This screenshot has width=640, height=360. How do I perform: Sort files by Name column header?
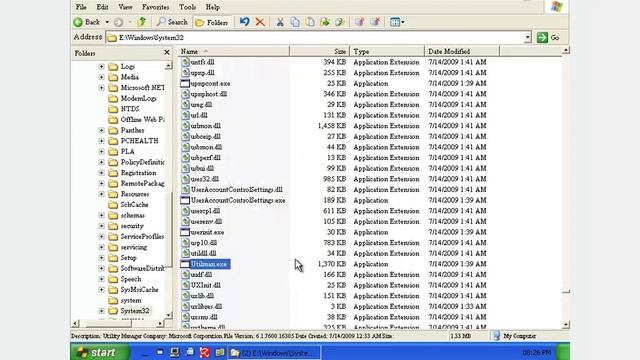tap(233, 51)
